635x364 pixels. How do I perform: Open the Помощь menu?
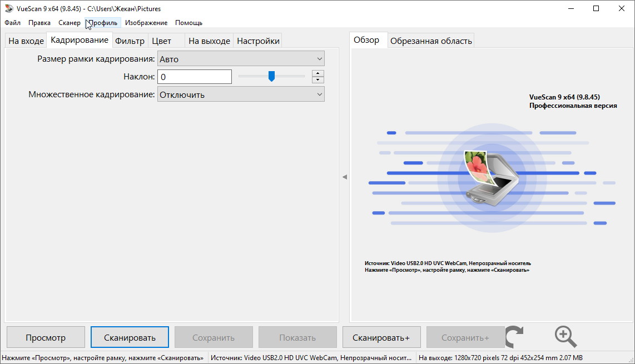[188, 23]
